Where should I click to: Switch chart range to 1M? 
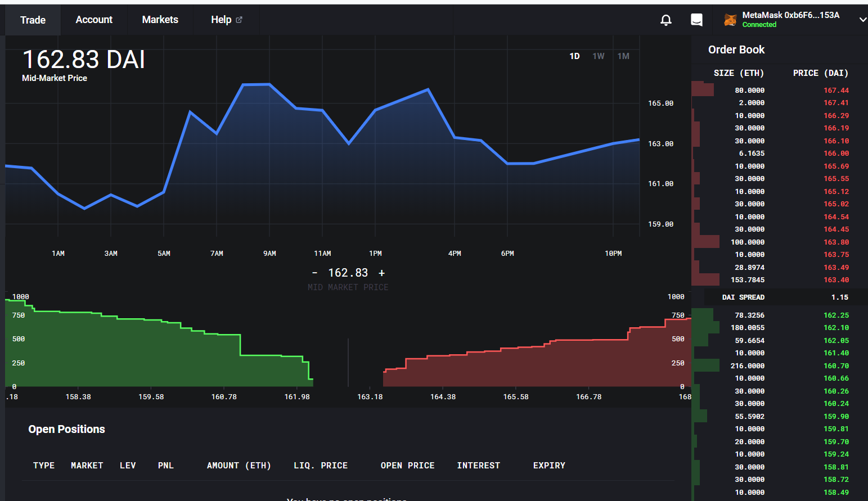(623, 56)
